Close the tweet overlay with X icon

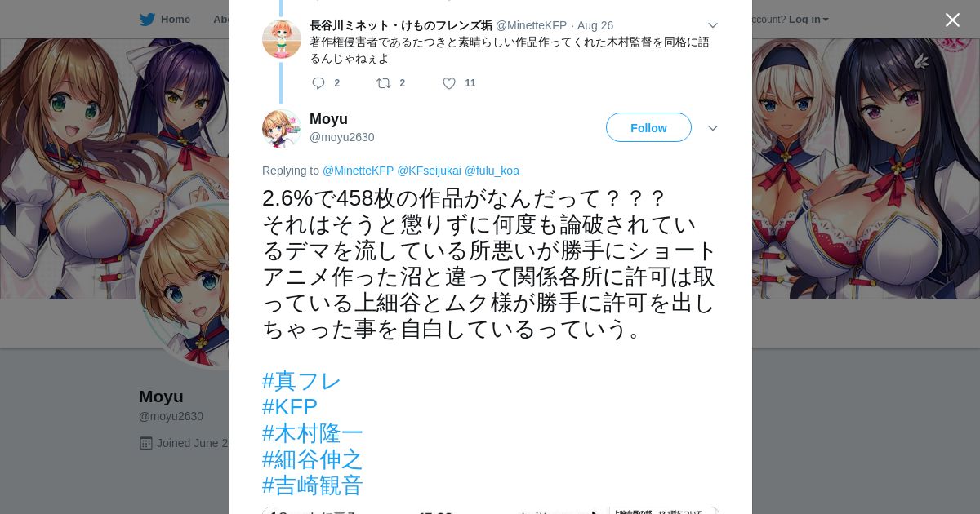coord(952,20)
